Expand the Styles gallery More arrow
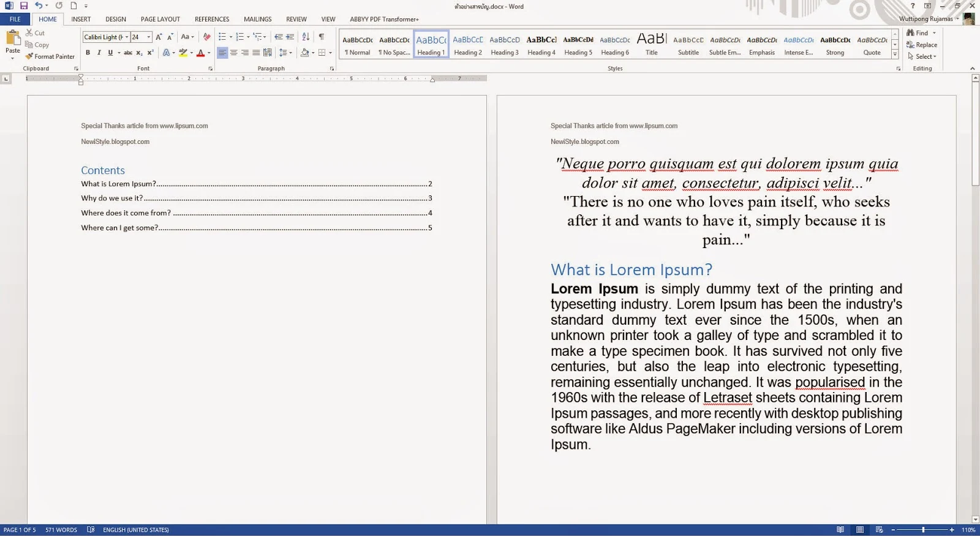The width and height of the screenshot is (980, 536). click(x=895, y=55)
